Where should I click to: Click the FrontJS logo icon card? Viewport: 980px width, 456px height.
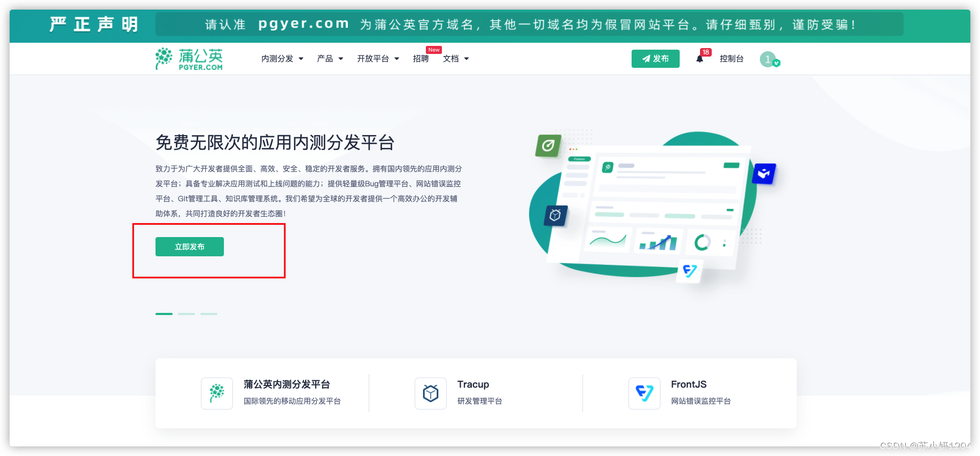644,394
